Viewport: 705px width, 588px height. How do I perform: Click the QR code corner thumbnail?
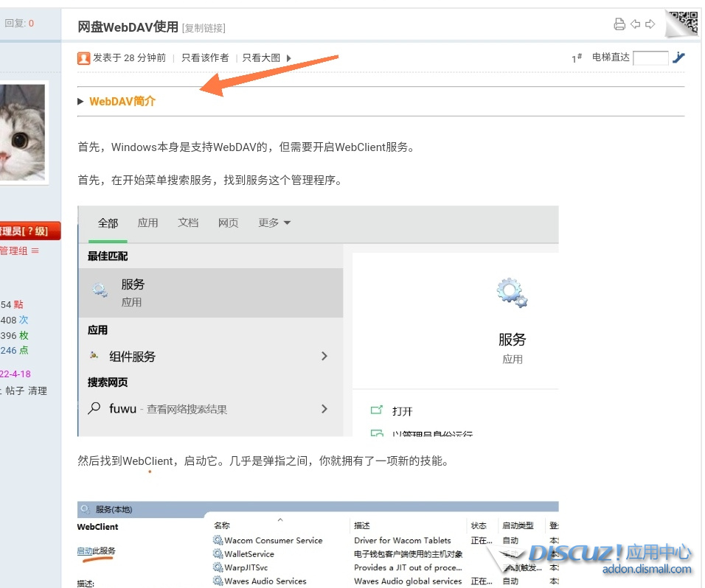[x=682, y=23]
